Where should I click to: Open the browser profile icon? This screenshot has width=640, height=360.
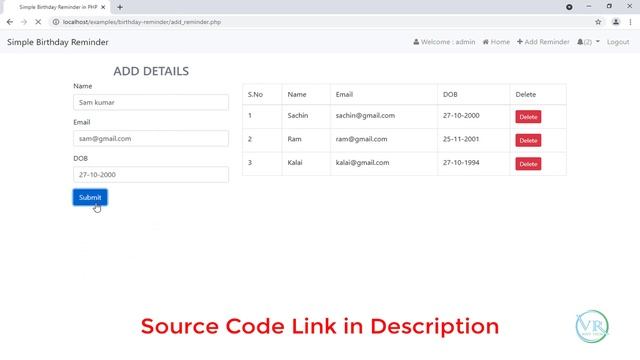pos(616,22)
